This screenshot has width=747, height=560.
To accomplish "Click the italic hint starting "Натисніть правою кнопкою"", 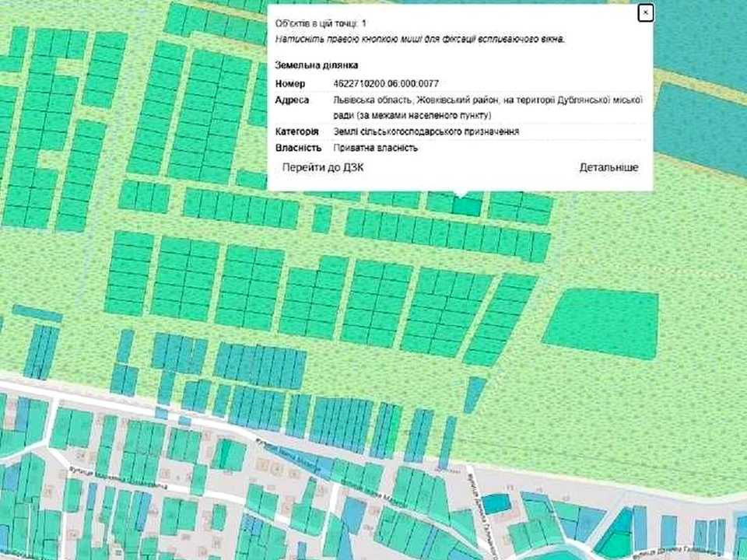I will pyautogui.click(x=419, y=40).
